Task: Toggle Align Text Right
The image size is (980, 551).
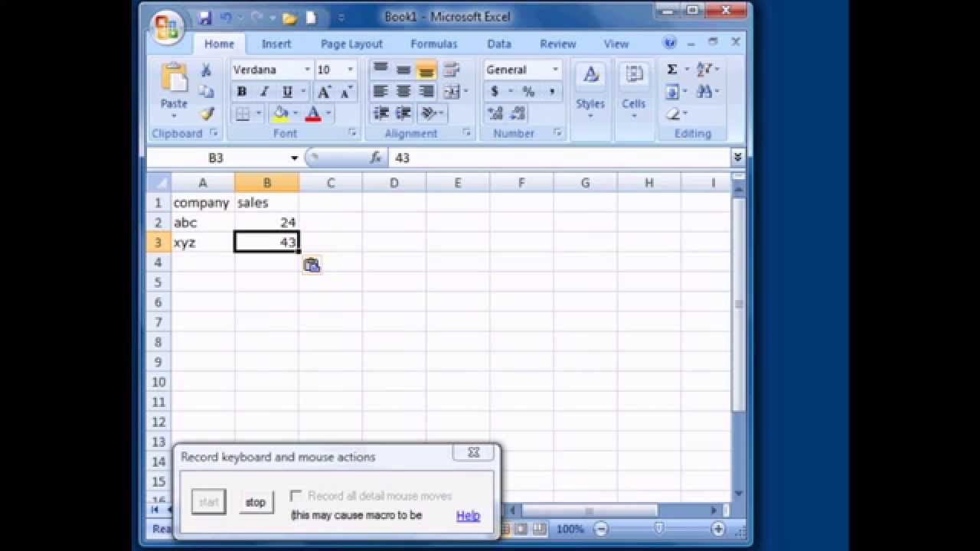Action: 426,92
